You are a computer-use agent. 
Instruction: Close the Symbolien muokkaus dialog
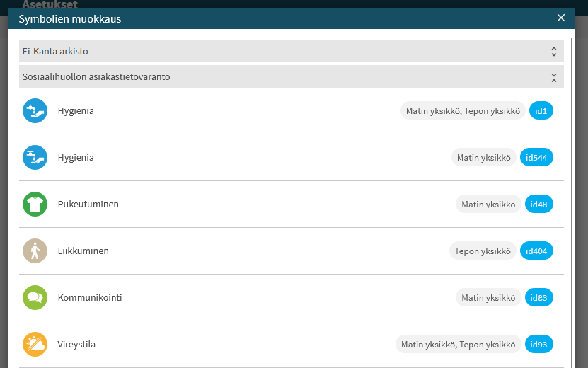click(561, 18)
